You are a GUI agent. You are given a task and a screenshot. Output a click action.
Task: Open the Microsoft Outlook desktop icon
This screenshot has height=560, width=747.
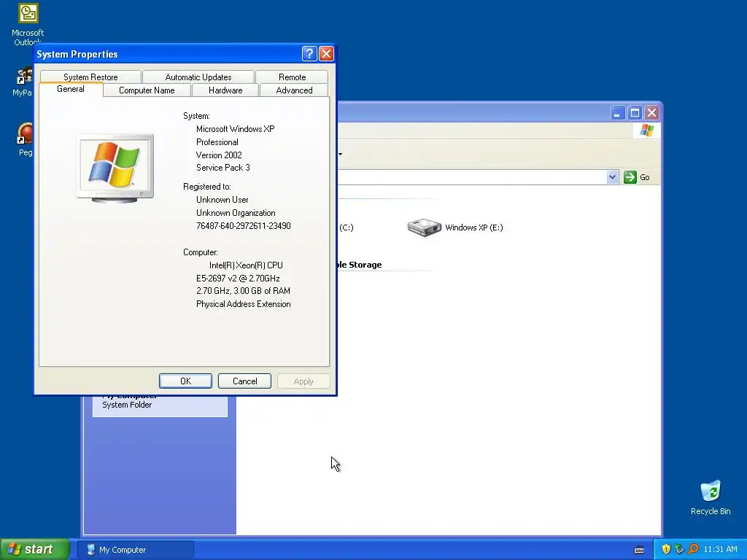pyautogui.click(x=28, y=13)
